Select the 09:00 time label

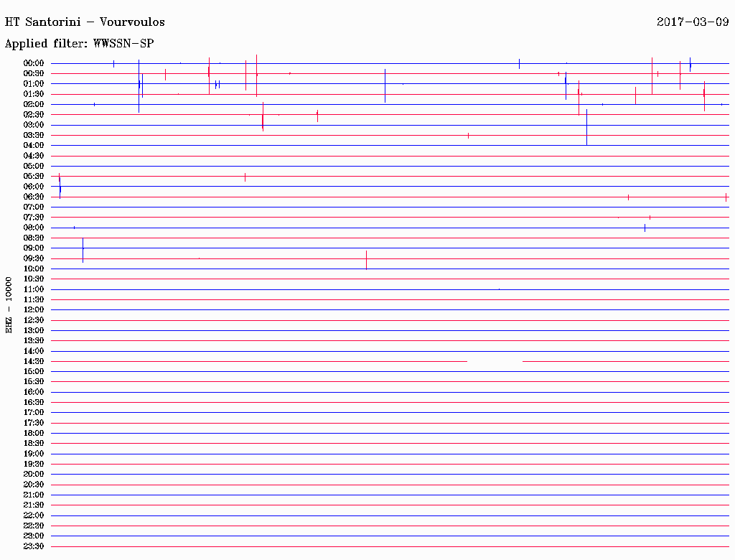coord(34,248)
